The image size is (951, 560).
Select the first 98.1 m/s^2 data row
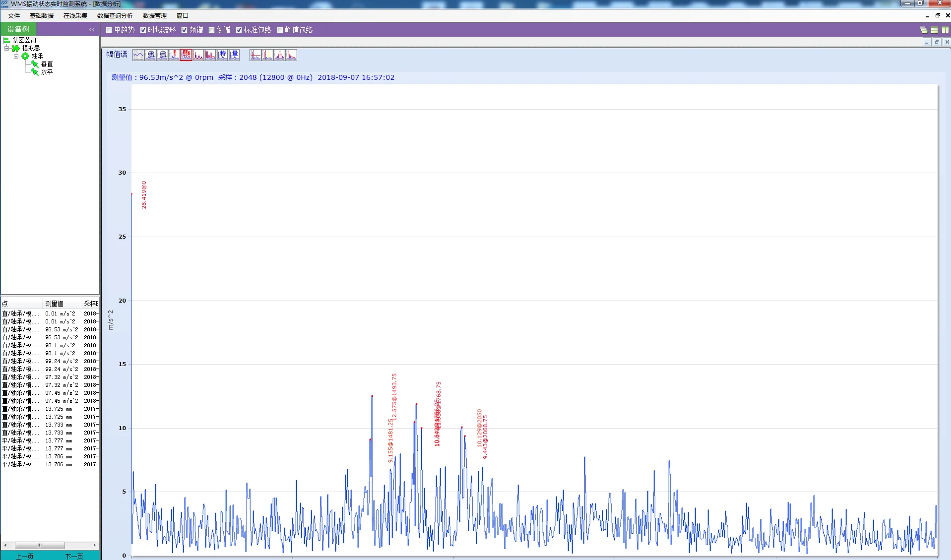pos(50,346)
